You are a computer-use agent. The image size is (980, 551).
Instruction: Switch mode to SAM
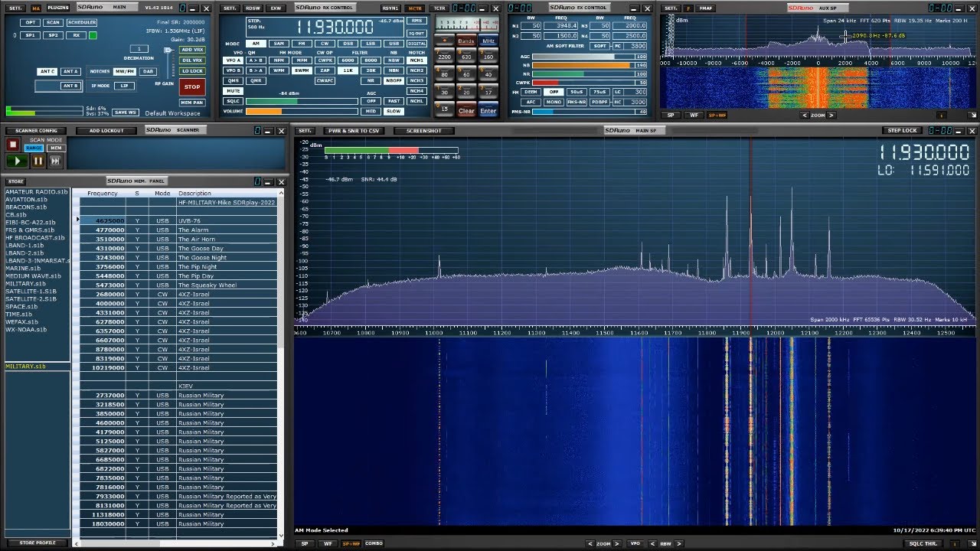279,44
